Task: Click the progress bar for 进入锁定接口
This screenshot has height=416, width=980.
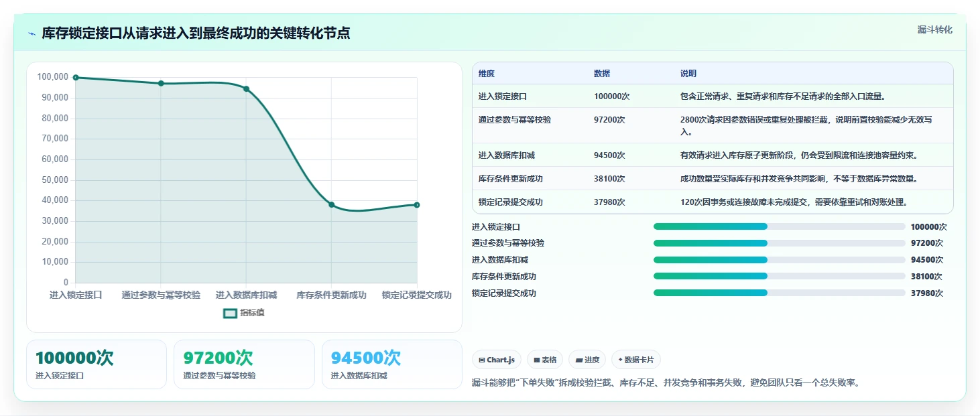Action: coord(779,226)
